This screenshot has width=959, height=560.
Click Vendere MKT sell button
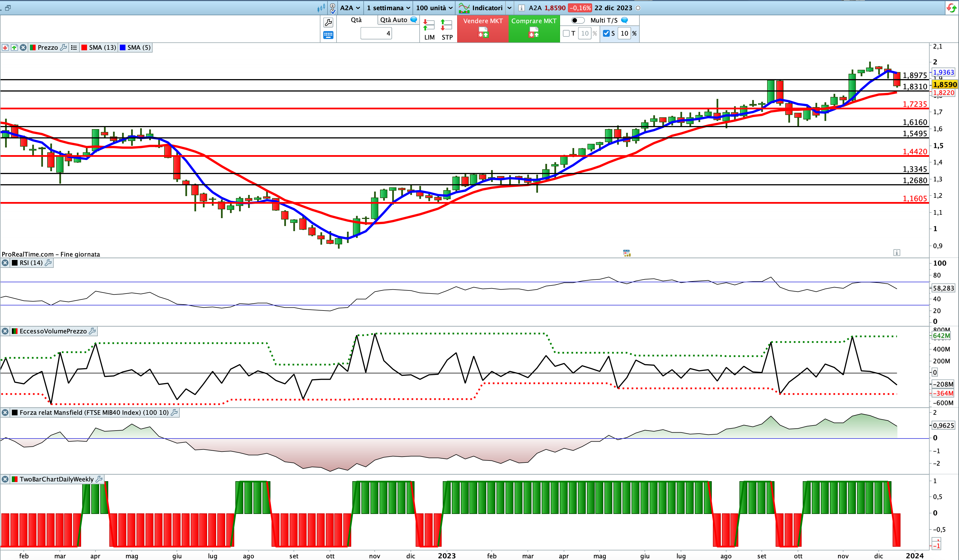point(483,29)
